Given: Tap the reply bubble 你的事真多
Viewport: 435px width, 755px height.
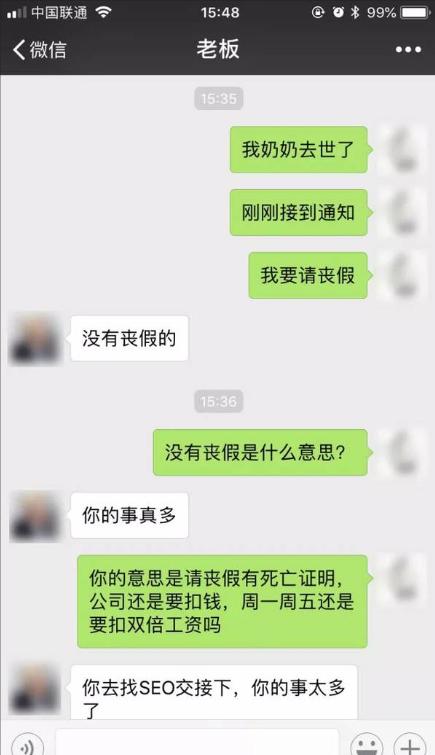Looking at the screenshot, I should coord(129,516).
